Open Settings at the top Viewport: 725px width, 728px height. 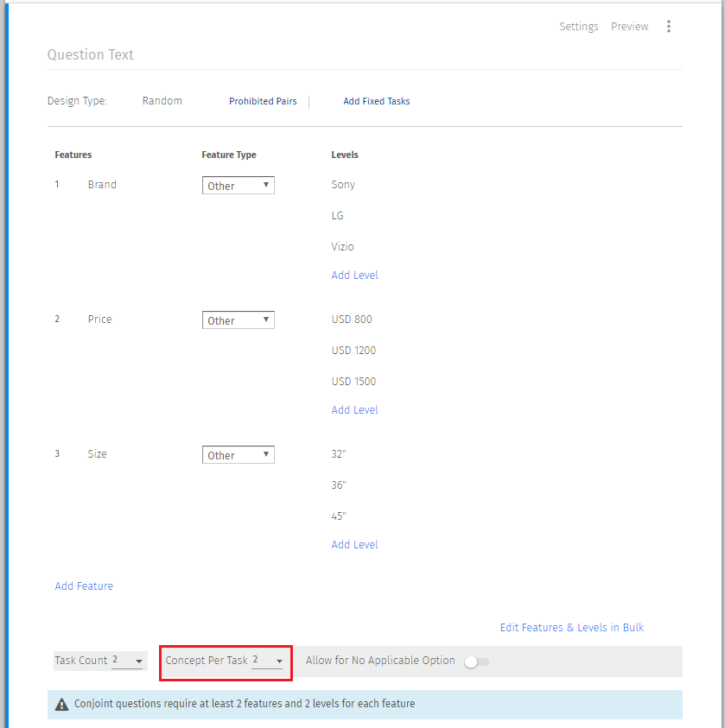578,27
